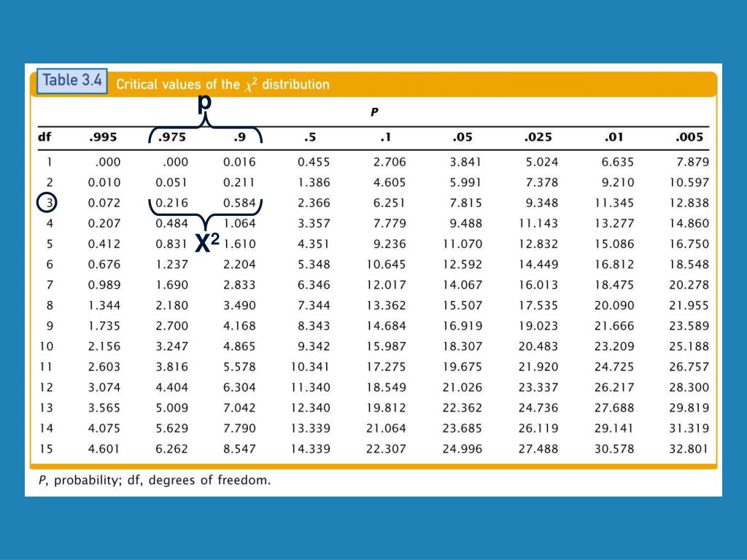Click the value 0.216 in row 3
The image size is (747, 560).
(x=171, y=203)
